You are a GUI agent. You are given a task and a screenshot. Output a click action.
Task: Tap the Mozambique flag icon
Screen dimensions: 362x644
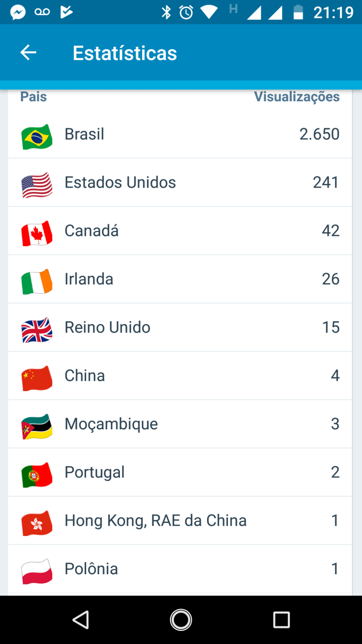37,426
